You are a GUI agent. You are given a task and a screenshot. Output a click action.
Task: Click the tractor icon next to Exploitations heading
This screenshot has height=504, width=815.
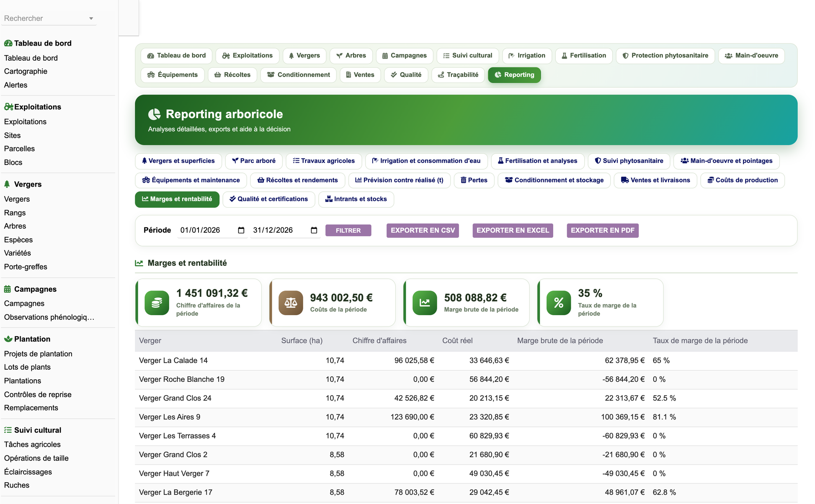(9, 107)
